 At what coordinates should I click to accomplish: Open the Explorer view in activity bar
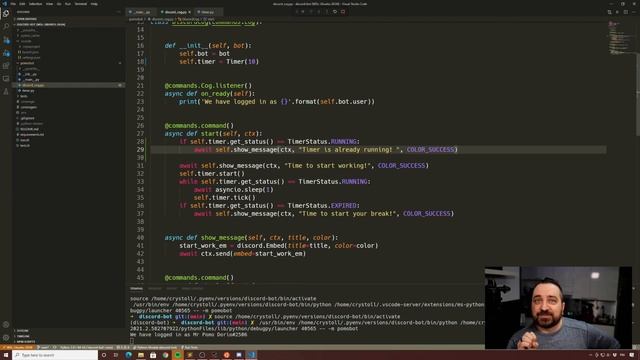[6, 13]
